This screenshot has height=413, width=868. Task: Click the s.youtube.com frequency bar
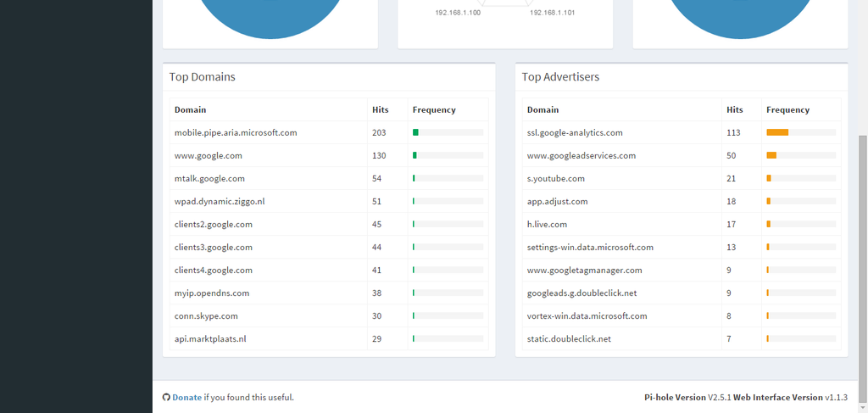tap(801, 178)
